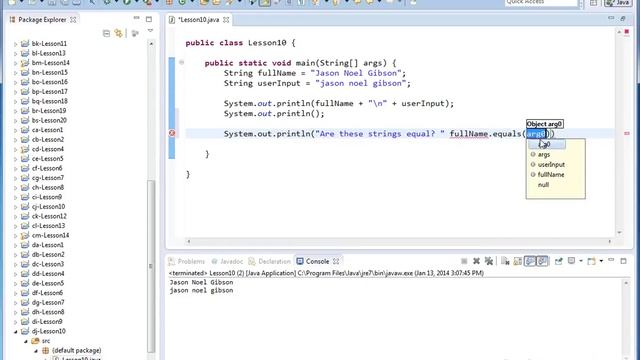This screenshot has height=360, width=640.
Task: Minimize the editor area
Action: click(x=611, y=18)
